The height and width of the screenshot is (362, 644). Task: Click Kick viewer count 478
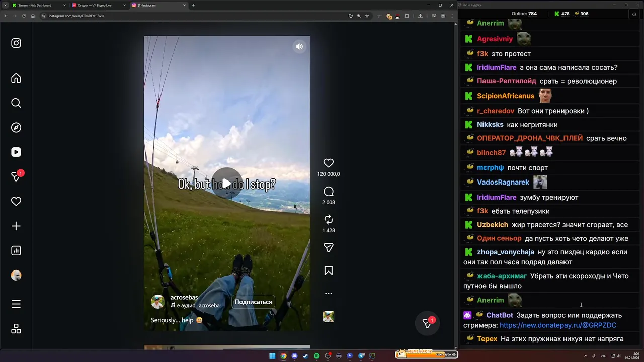tap(561, 14)
